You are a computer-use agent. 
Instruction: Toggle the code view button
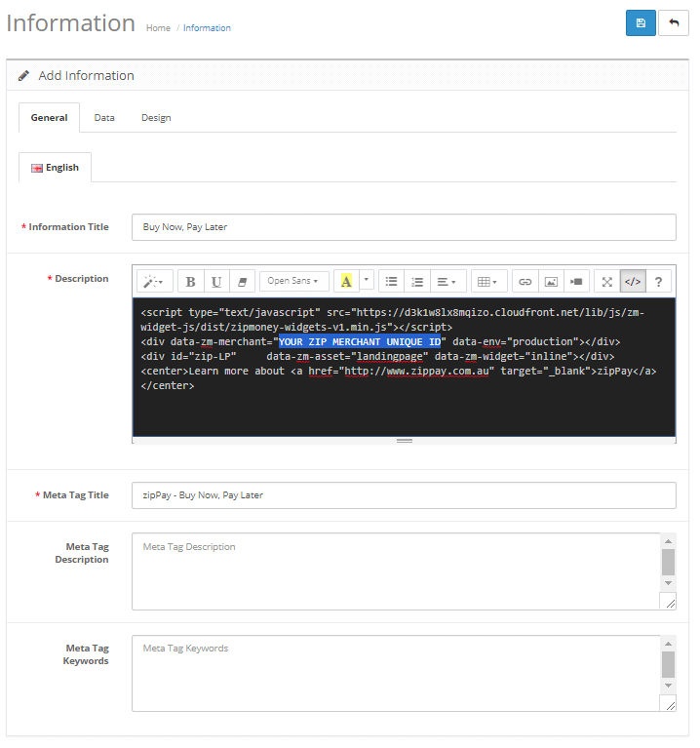(x=633, y=282)
